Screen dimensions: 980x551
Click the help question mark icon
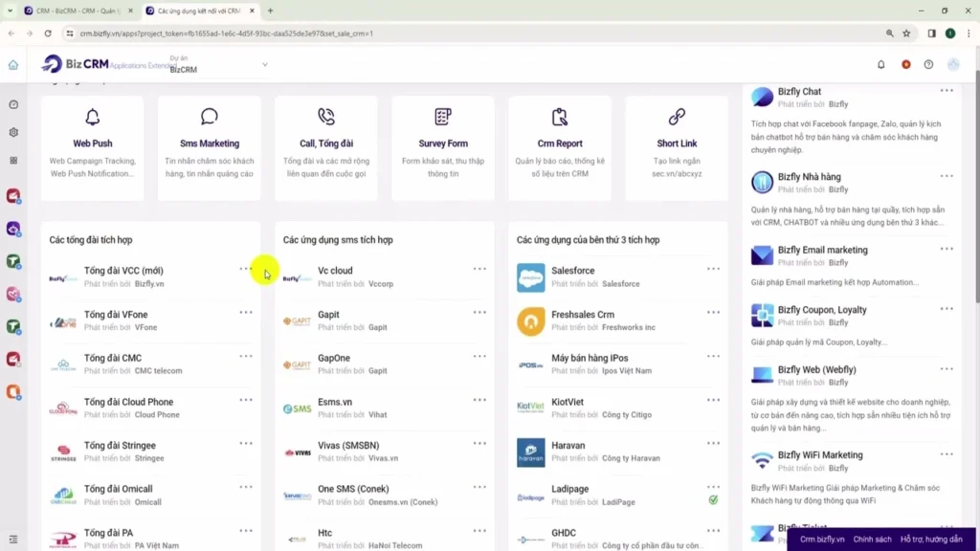click(928, 65)
